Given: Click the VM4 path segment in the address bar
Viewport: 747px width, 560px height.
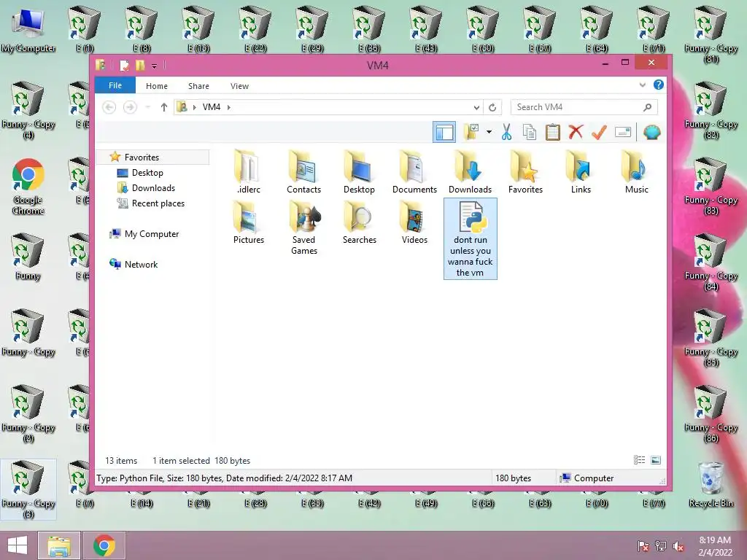Looking at the screenshot, I should point(212,107).
